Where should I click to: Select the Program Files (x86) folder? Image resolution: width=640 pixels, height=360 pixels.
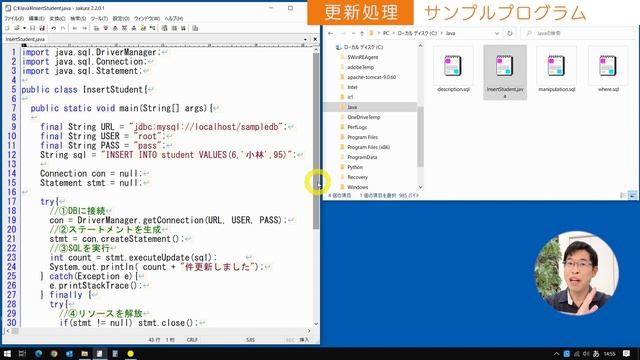click(x=368, y=147)
